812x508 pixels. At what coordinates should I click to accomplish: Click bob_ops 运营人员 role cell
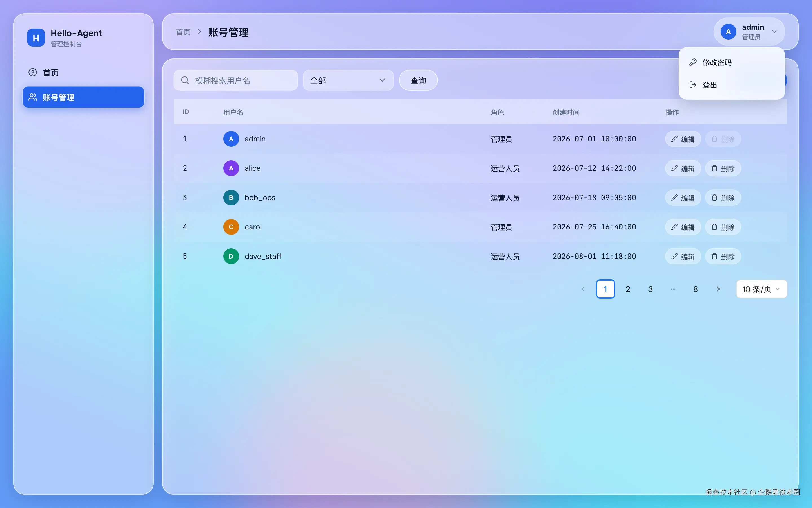(x=505, y=198)
